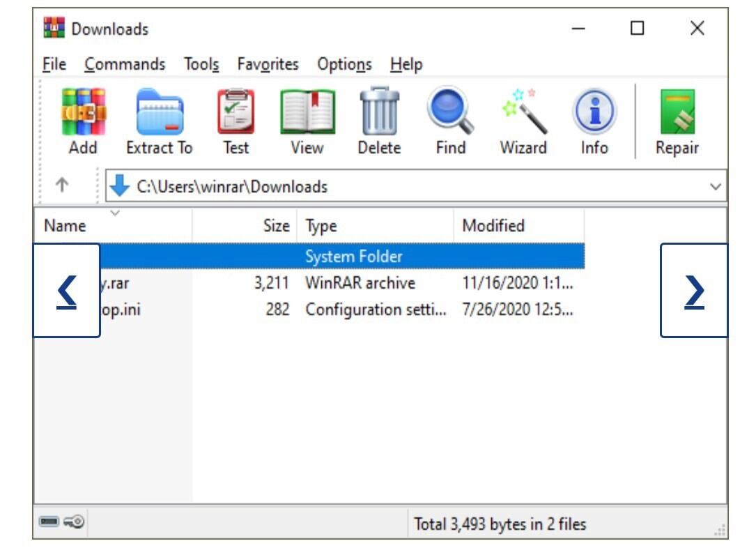Open the Favorites menu
Viewport: 756px width, 548px height.
[x=268, y=65]
